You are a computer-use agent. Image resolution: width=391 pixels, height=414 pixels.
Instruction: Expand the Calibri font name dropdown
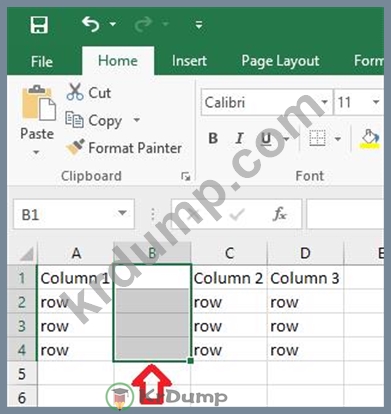324,102
